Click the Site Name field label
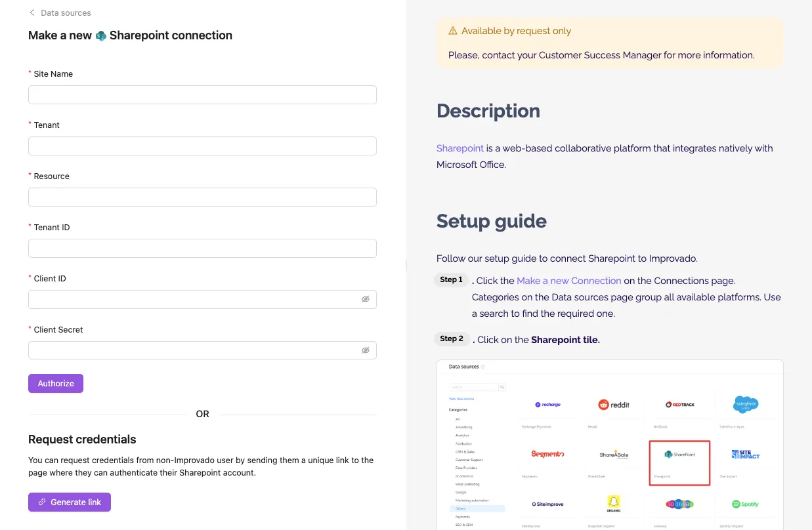Image resolution: width=812 pixels, height=530 pixels. [53, 73]
